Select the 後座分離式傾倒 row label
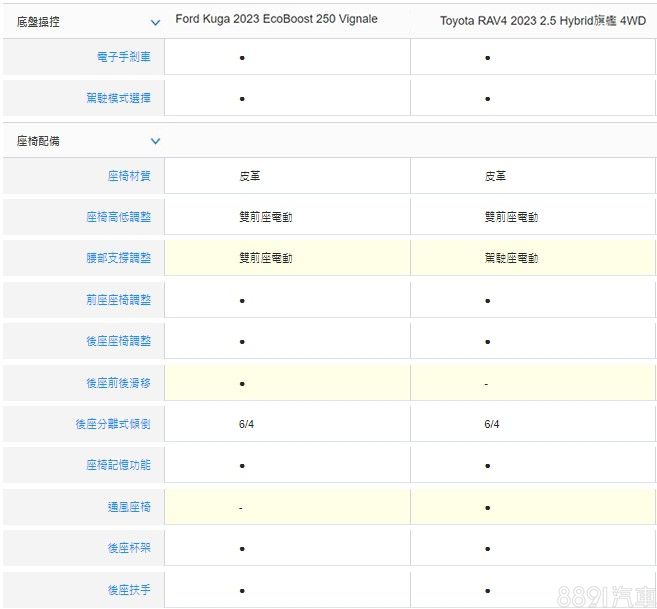The height and width of the screenshot is (609, 657). [113, 424]
